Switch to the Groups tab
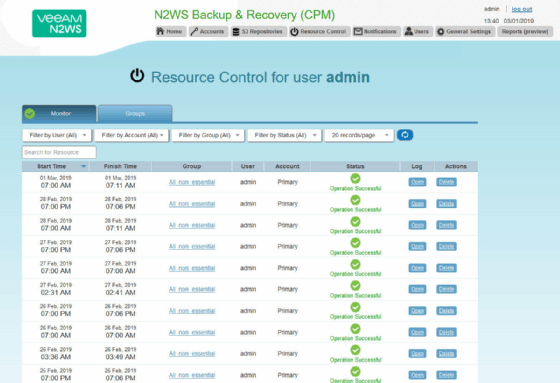560x383 pixels. click(135, 114)
